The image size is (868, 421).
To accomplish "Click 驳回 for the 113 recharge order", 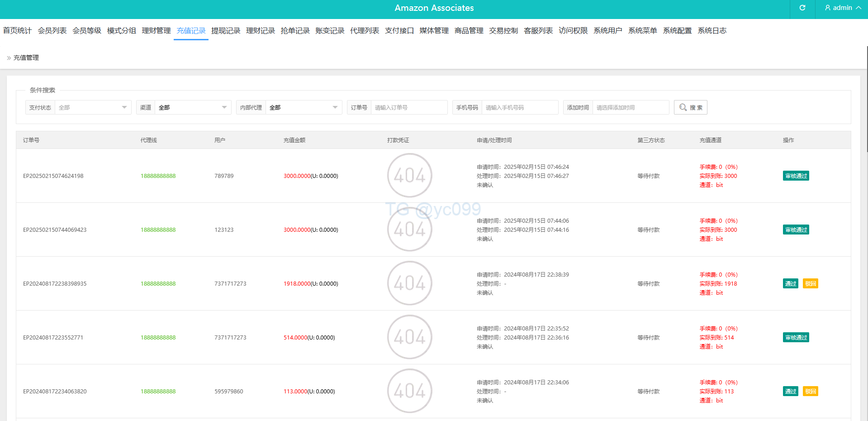I will [810, 392].
